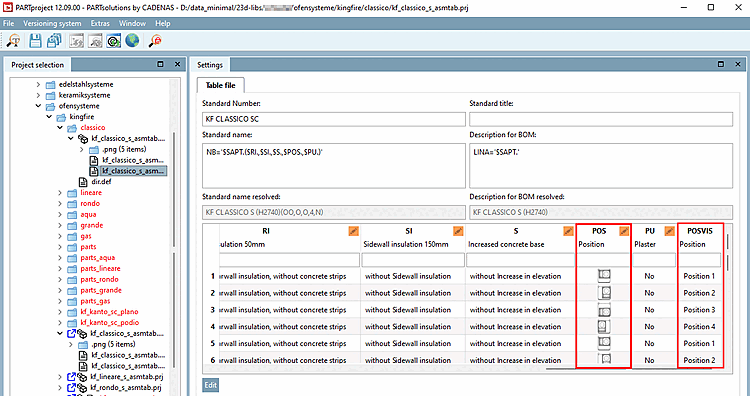
Task: Select the Table file tab
Action: point(221,85)
